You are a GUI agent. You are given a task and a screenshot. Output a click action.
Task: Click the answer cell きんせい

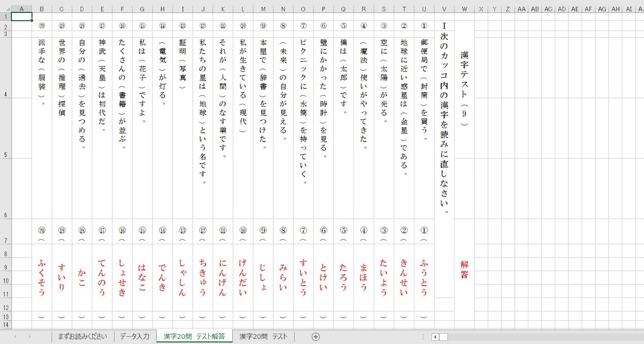404,277
